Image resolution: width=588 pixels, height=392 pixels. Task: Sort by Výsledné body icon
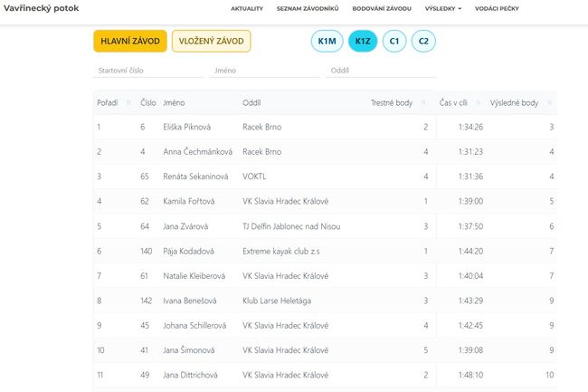(549, 103)
